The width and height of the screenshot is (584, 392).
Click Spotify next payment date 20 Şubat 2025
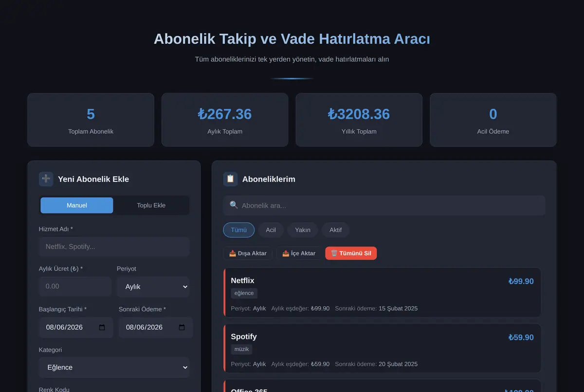pos(398,364)
